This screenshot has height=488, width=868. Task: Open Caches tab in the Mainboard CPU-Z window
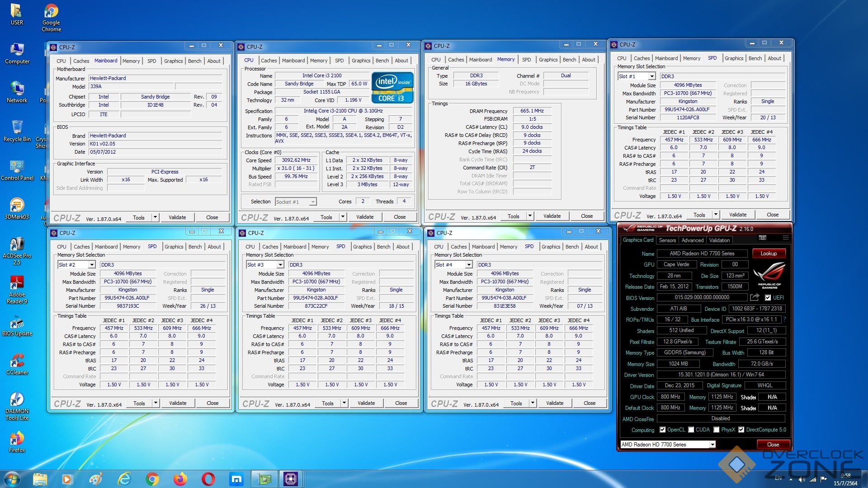[x=81, y=61]
